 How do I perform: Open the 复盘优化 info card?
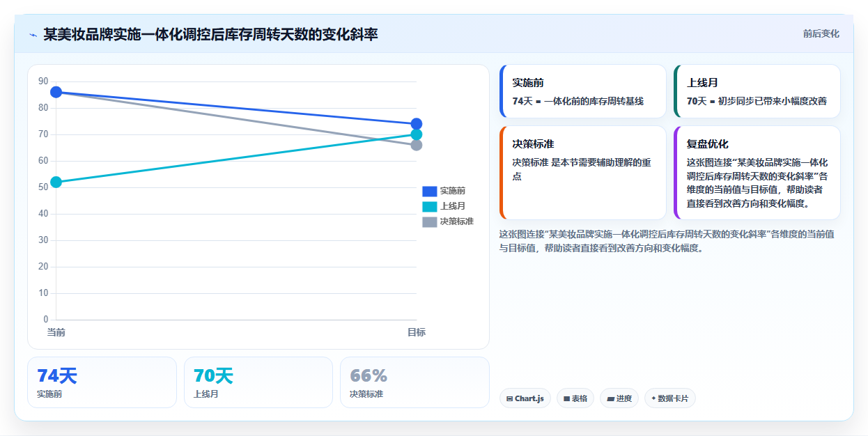757,173
